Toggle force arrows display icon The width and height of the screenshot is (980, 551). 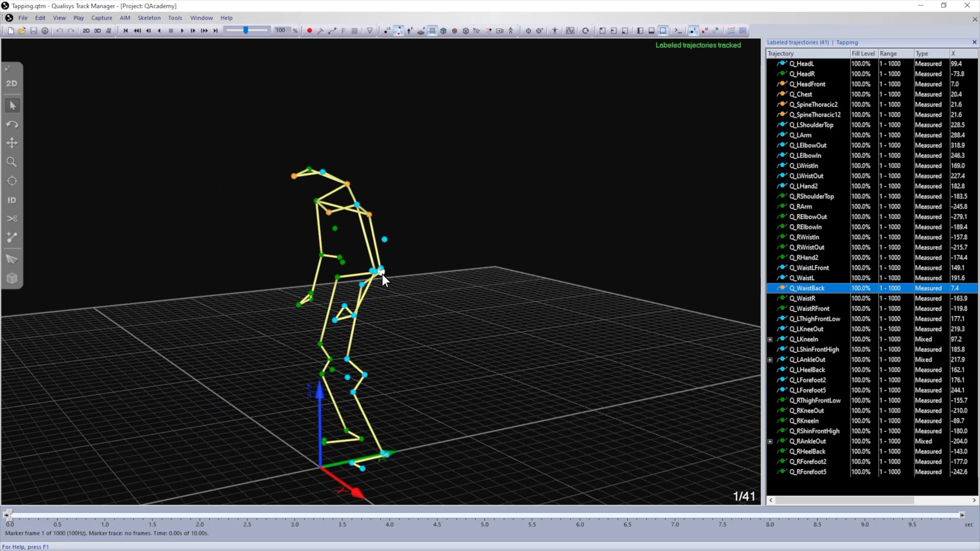point(409,31)
